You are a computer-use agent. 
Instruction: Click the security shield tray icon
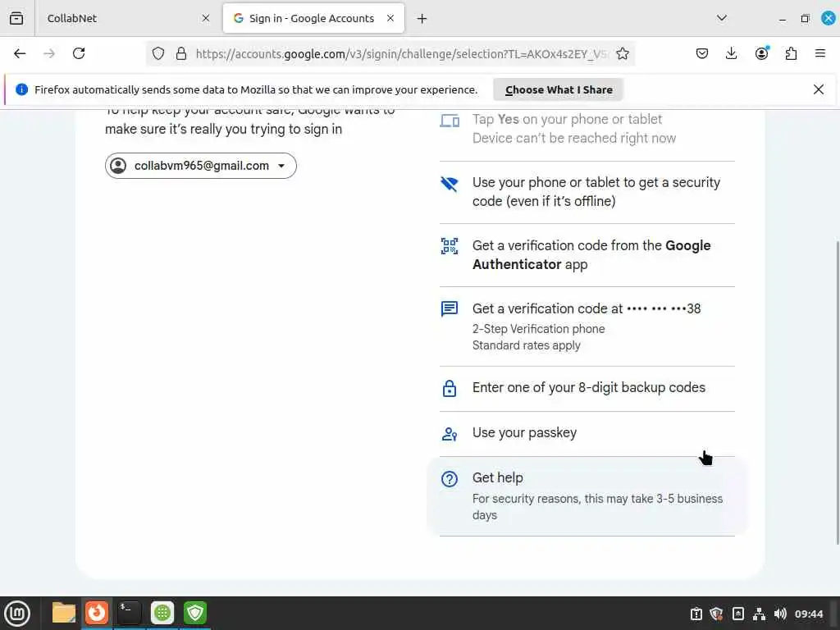coord(716,614)
